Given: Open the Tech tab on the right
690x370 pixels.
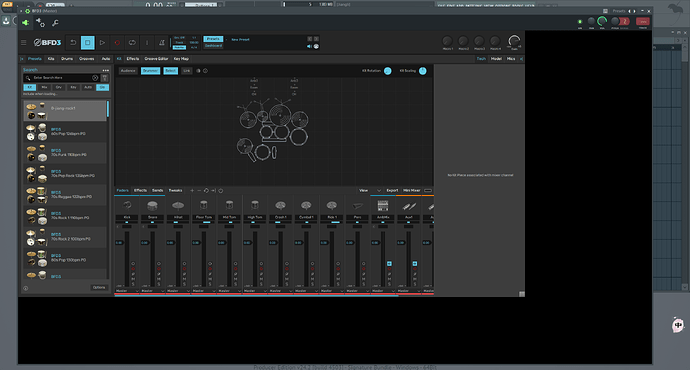Looking at the screenshot, I should pos(481,59).
